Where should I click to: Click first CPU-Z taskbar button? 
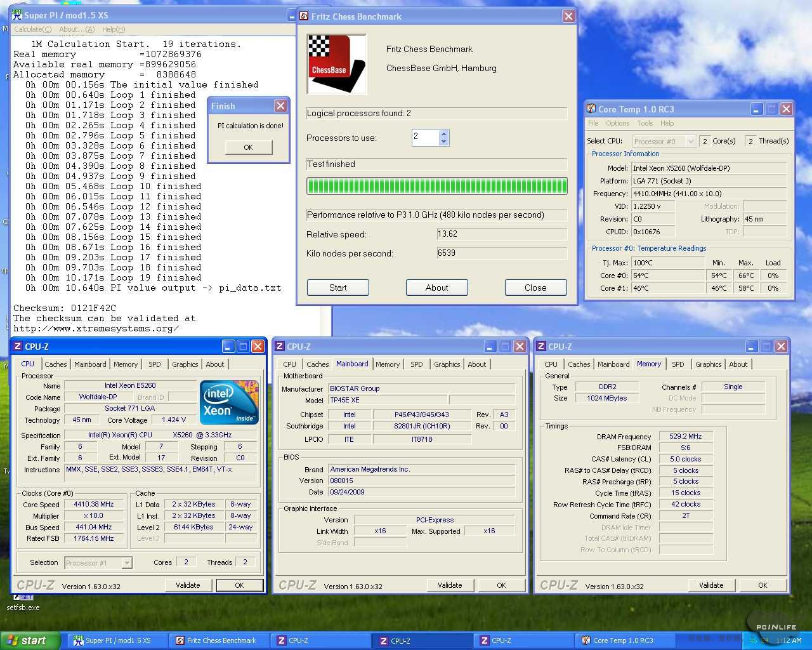322,641
